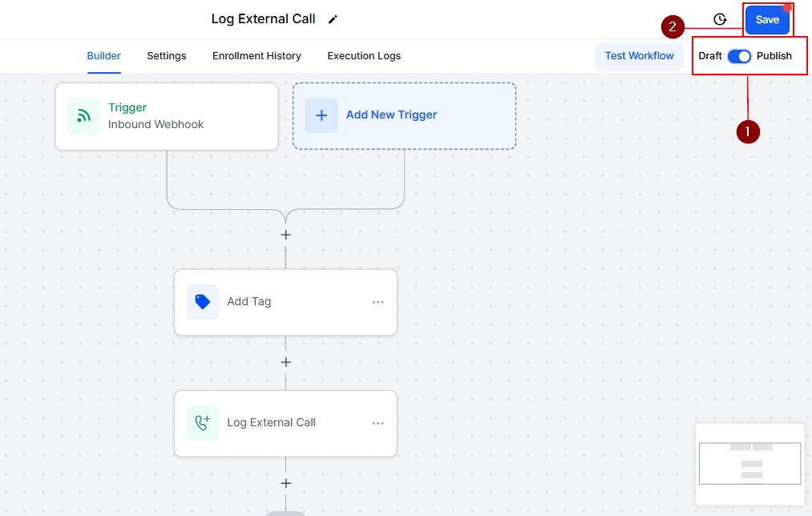812x516 pixels.
Task: Click the workflow minimap preview
Action: tap(750, 464)
